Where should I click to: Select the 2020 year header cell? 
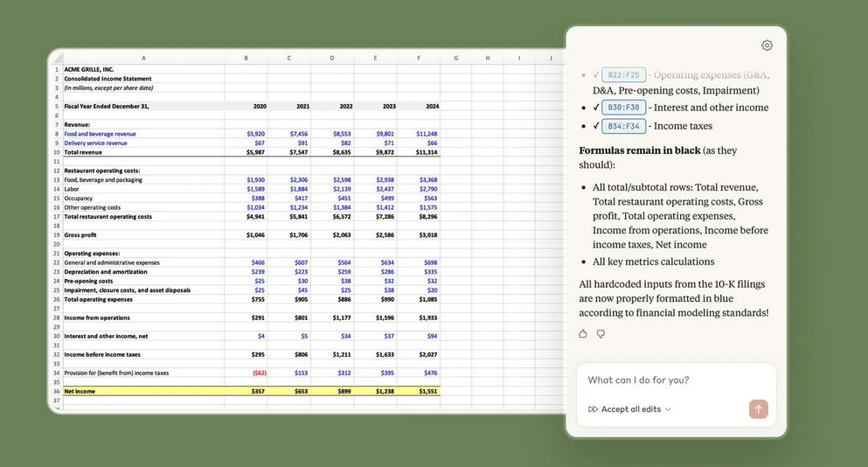click(246, 107)
